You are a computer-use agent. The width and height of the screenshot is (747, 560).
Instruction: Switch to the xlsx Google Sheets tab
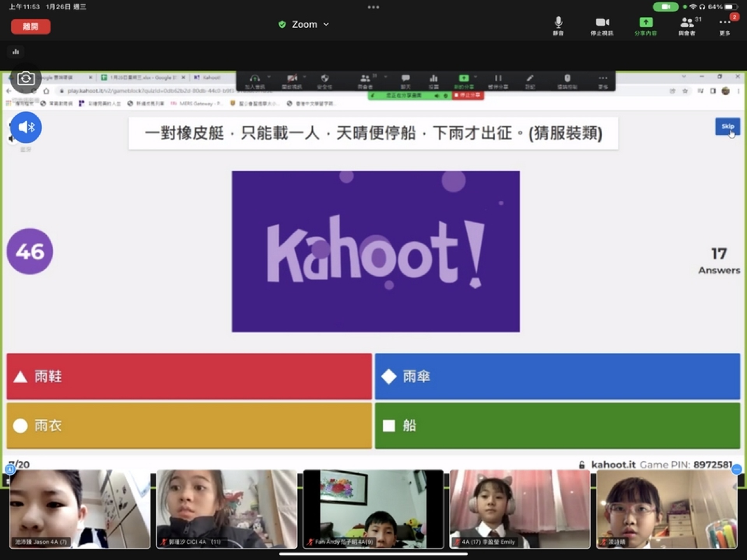pyautogui.click(x=143, y=78)
